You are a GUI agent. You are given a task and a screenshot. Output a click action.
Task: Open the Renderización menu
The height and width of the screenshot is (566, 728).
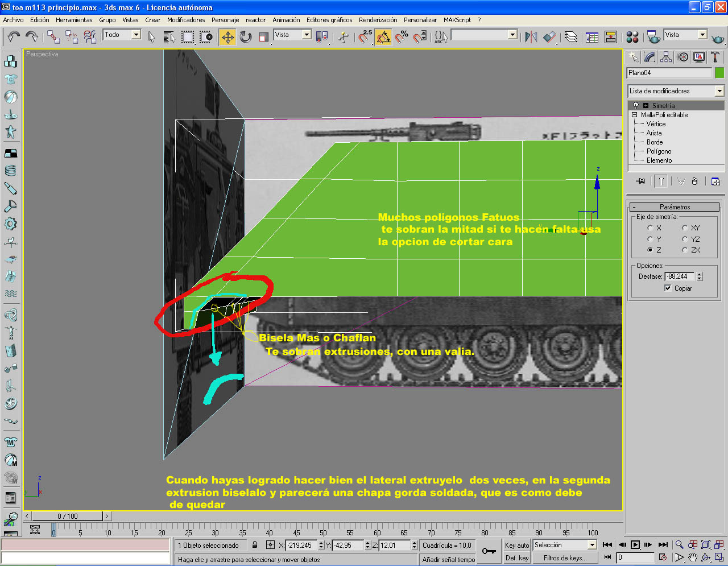click(378, 20)
